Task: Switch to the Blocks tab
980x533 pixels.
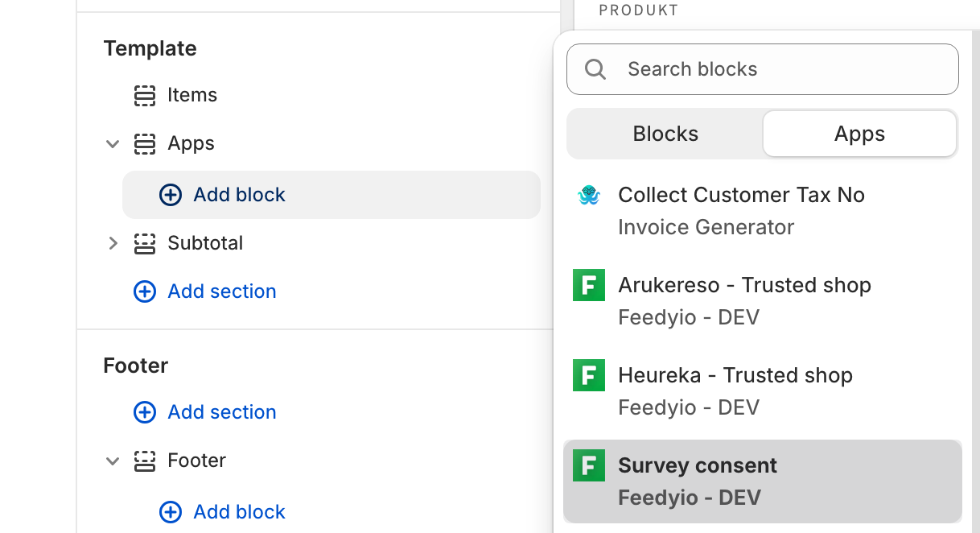Action: click(x=665, y=134)
